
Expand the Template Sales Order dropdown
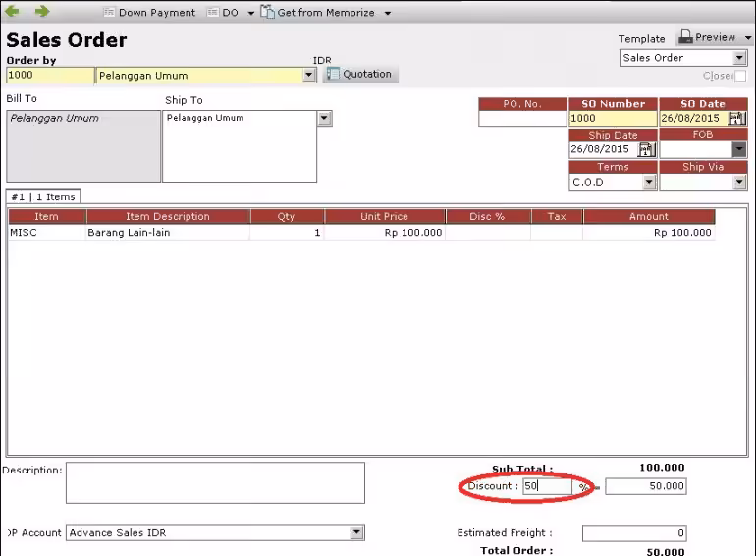(x=740, y=58)
